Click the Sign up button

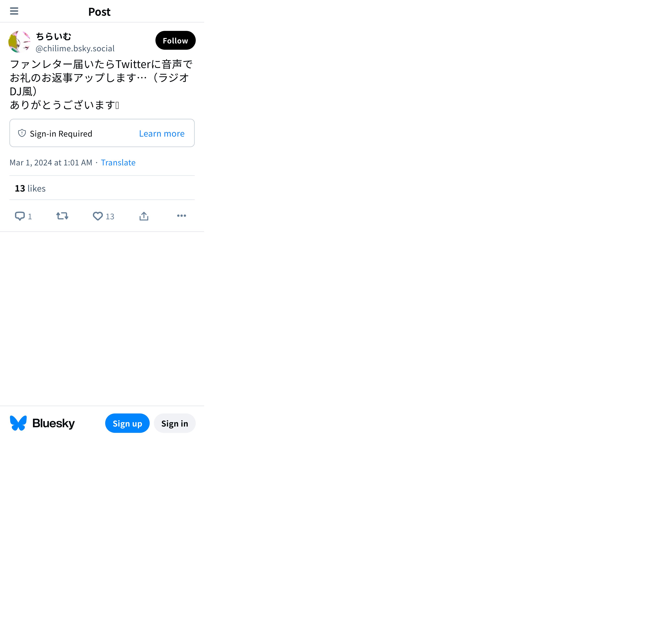click(127, 423)
